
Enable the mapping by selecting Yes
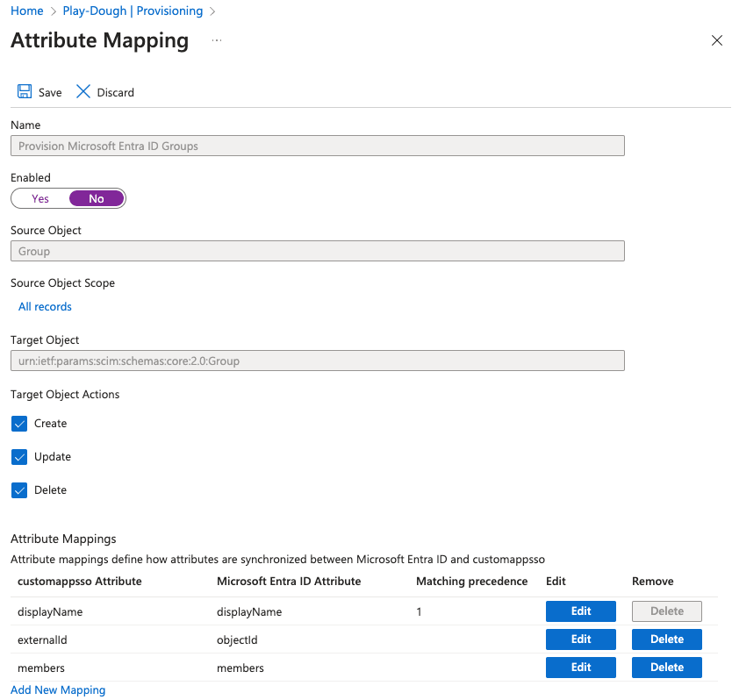click(x=39, y=198)
